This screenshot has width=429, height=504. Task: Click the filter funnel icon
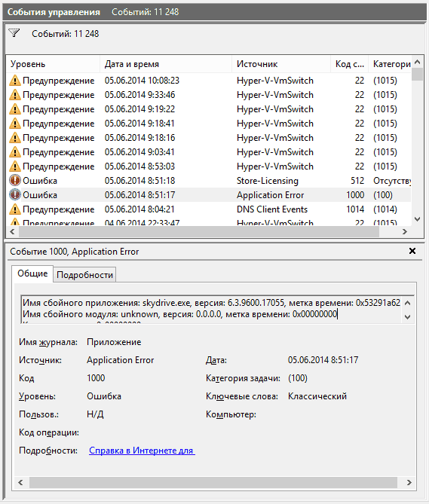14,33
